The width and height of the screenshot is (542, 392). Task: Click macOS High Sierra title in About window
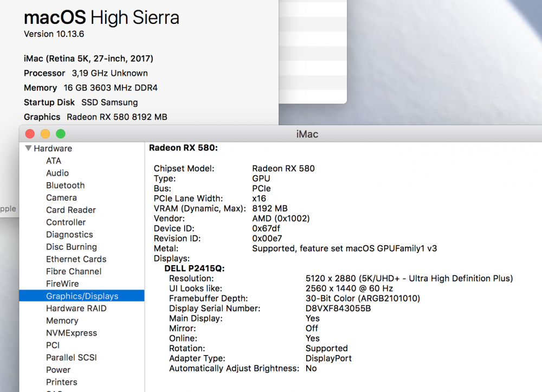tap(102, 17)
